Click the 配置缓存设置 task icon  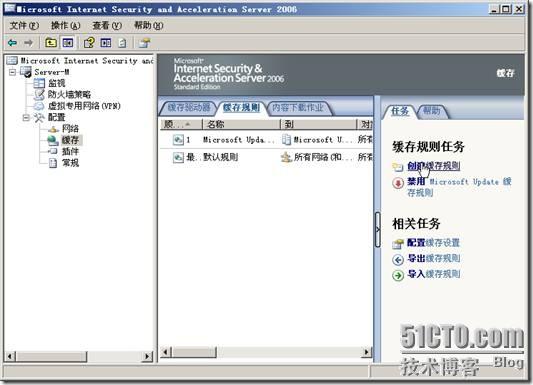(398, 243)
